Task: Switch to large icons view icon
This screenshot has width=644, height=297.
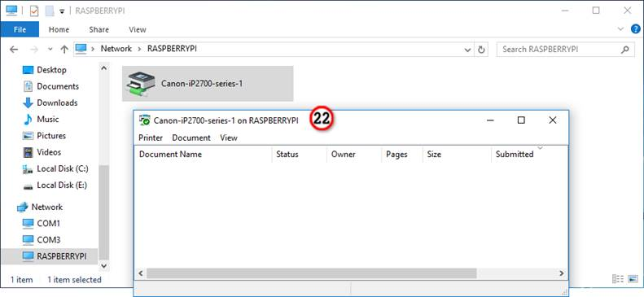Action: 633,279
